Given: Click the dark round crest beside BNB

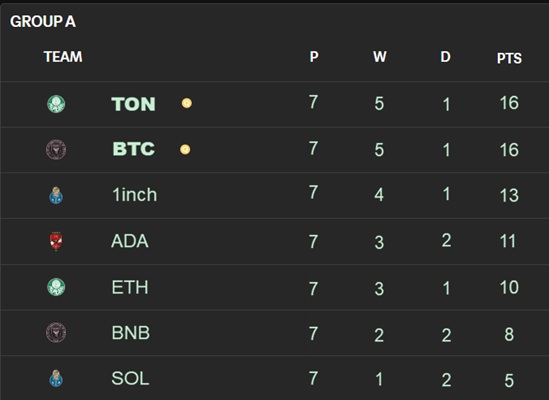Looking at the screenshot, I should click(56, 332).
